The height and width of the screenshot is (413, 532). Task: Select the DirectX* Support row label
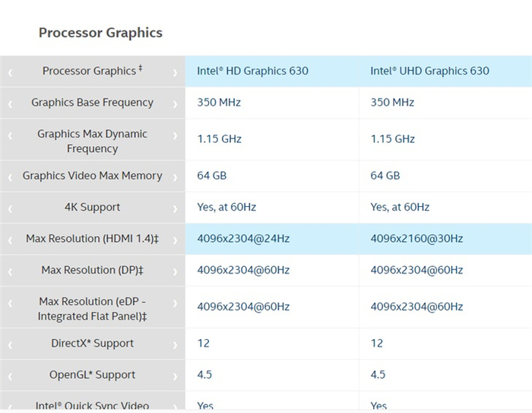pos(92,343)
